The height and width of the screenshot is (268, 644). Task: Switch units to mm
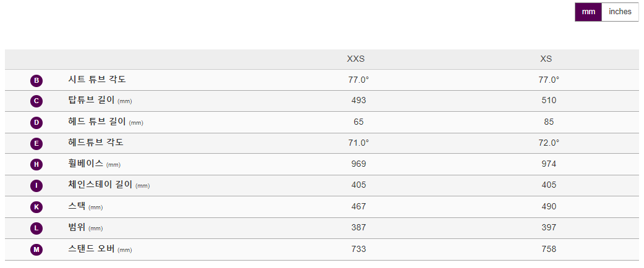(588, 12)
